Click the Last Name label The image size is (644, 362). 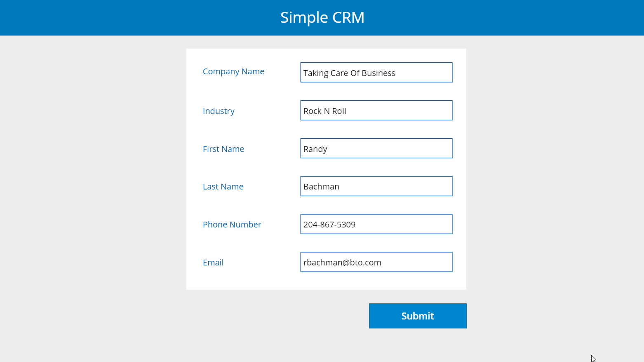click(223, 187)
